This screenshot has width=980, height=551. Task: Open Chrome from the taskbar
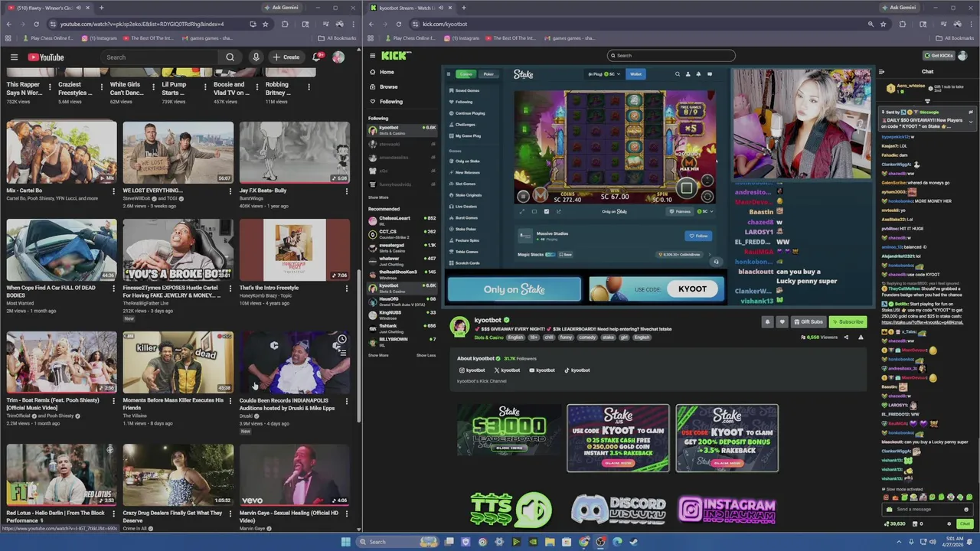click(x=584, y=542)
